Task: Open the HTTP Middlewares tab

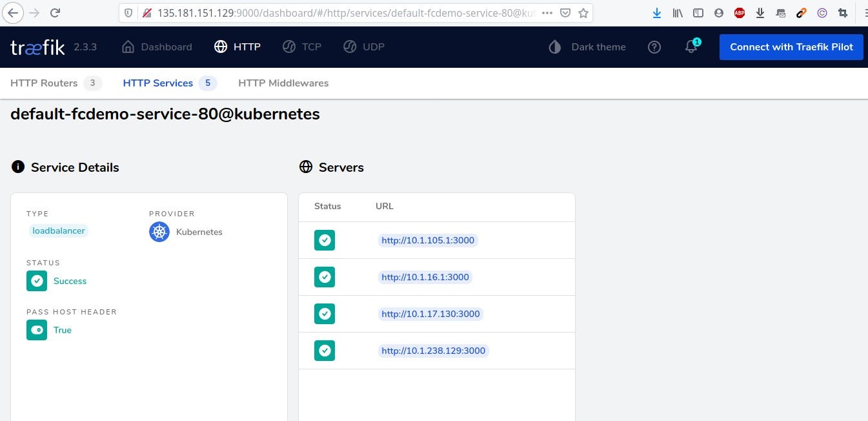Action: [x=283, y=83]
